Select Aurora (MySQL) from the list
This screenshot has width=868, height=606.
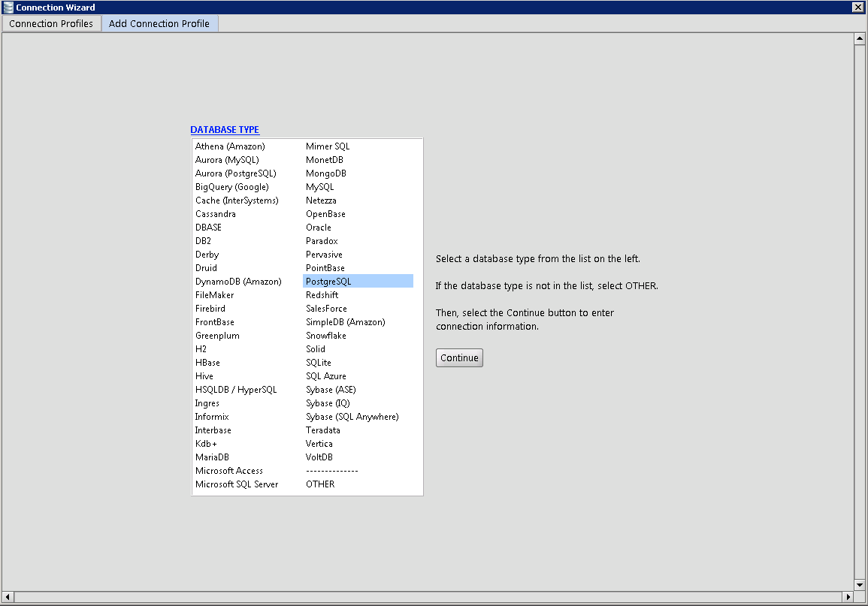[227, 160]
